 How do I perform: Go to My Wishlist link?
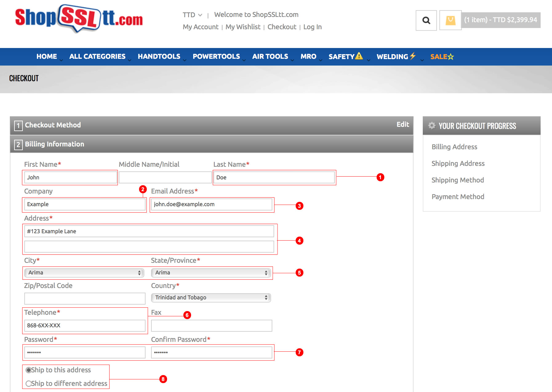click(243, 27)
